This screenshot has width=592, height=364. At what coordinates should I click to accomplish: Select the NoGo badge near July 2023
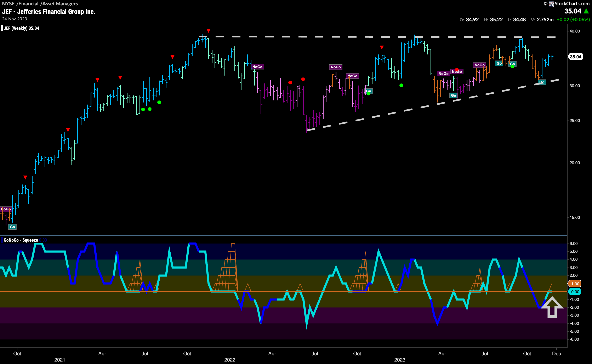479,65
